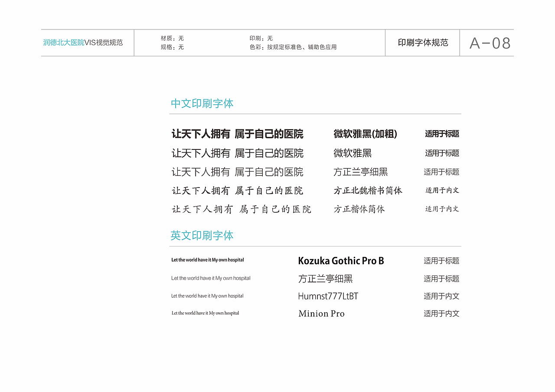Viewport: 555px width, 392px height.
Task: Click 方正兰亭细黑 in the English font section
Action: (325, 279)
